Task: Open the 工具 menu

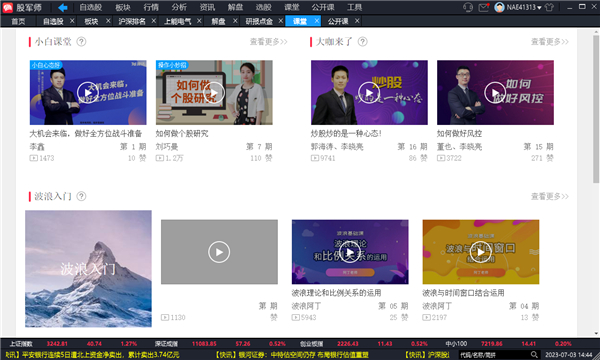Action: 354,7
